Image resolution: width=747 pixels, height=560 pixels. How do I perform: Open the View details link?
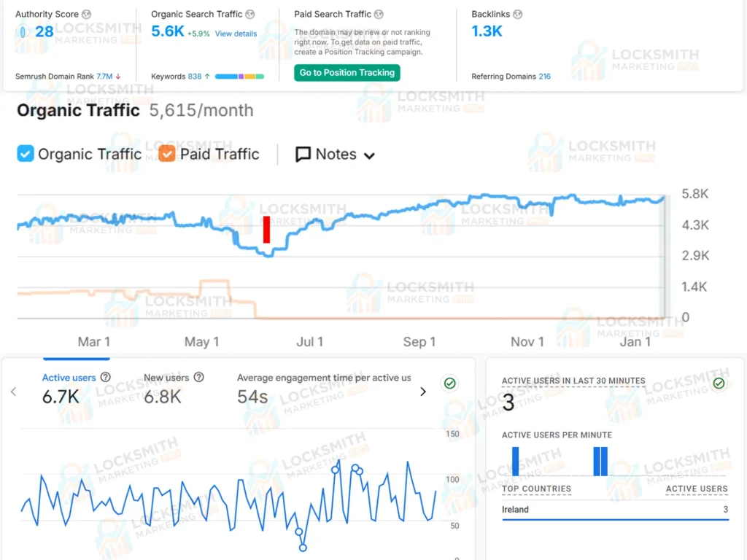[236, 34]
